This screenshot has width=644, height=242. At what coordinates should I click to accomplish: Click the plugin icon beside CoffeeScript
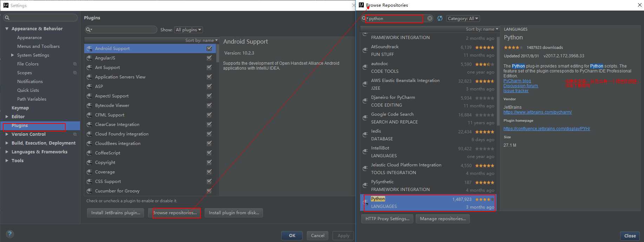89,153
